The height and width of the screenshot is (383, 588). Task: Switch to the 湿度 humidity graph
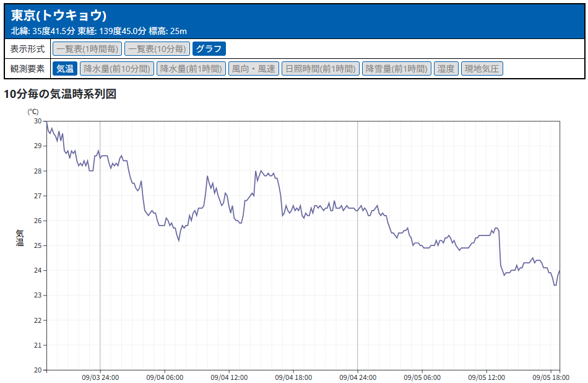tap(446, 69)
